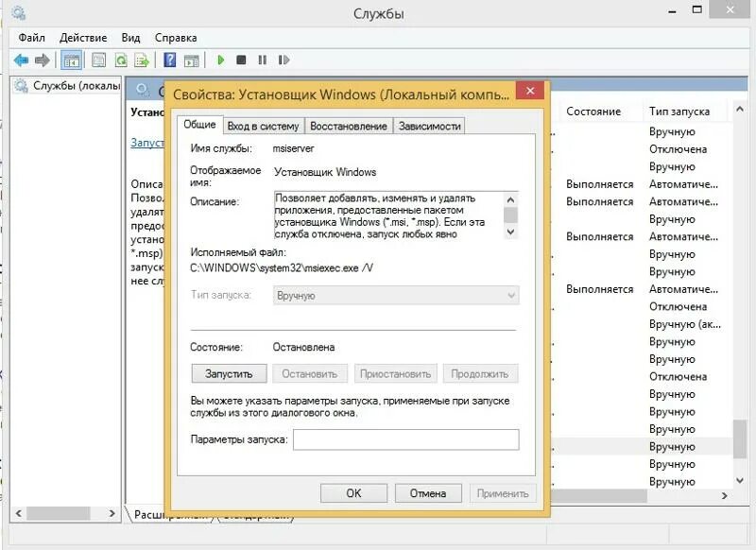Close the Свойства dialog with red X

pos(530,90)
